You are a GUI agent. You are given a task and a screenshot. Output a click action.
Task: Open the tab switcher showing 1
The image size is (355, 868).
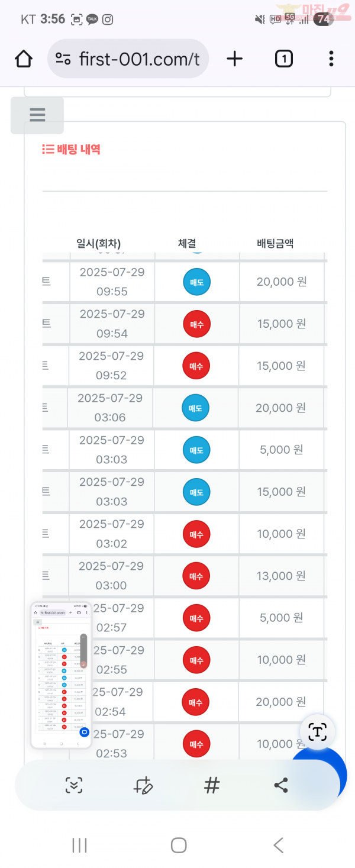coord(284,59)
